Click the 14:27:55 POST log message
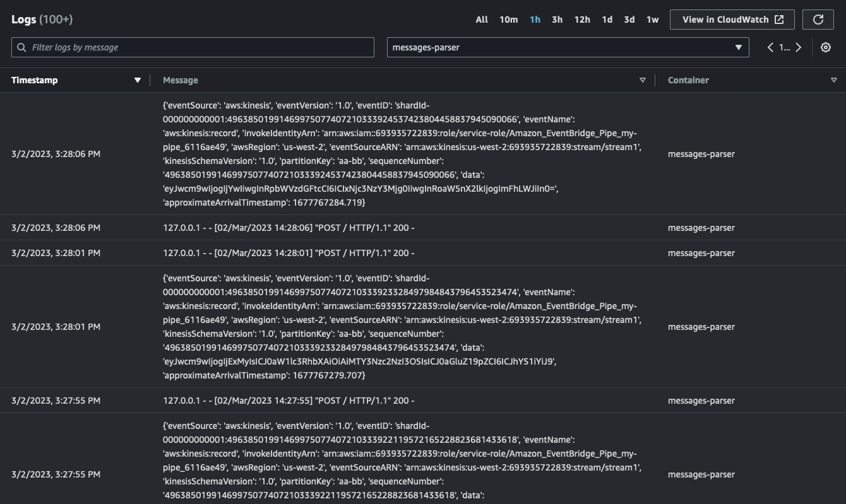 289,401
